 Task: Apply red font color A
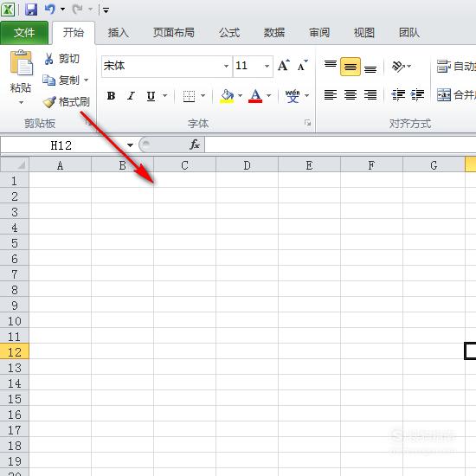(255, 96)
